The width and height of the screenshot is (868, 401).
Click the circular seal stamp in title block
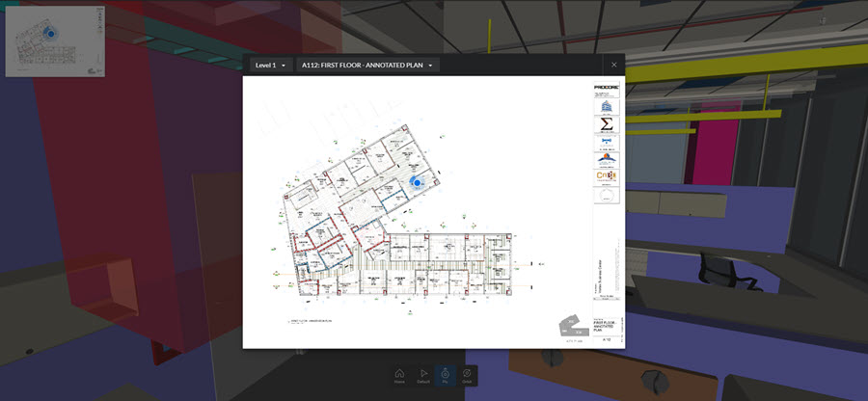606,196
